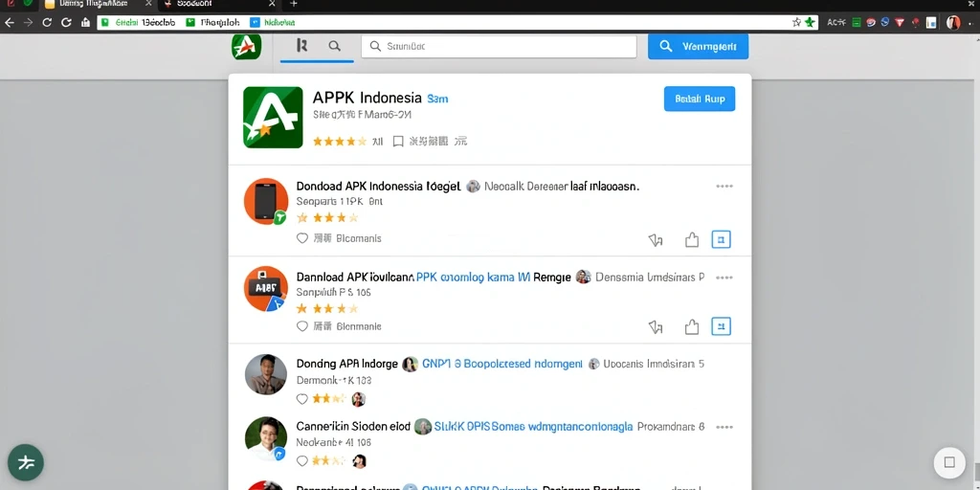This screenshot has width=980, height=490.
Task: Open the profile photo of 'Dondng APA' result
Action: (x=266, y=374)
